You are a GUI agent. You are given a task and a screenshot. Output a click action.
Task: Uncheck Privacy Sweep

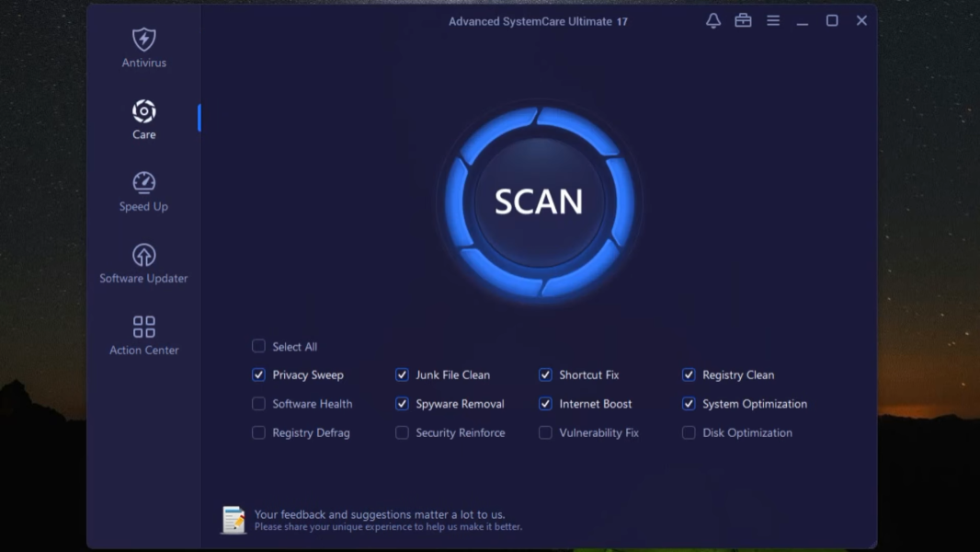[258, 374]
